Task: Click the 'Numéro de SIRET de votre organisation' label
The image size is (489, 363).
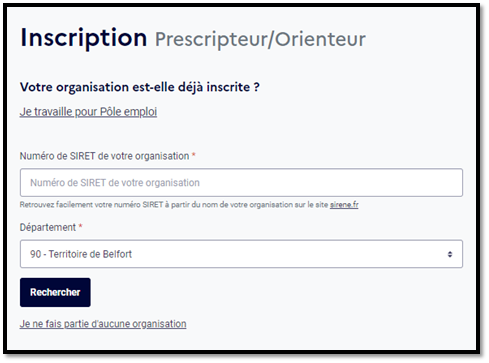Action: [x=104, y=156]
